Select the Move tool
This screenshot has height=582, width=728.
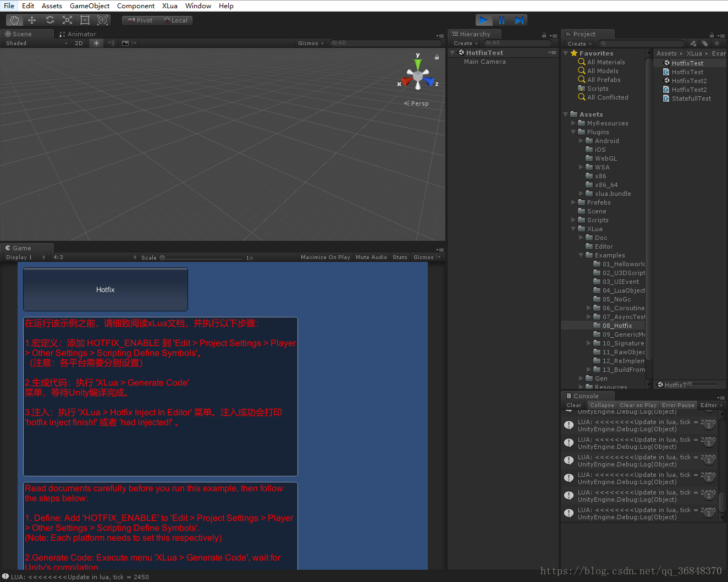(32, 20)
